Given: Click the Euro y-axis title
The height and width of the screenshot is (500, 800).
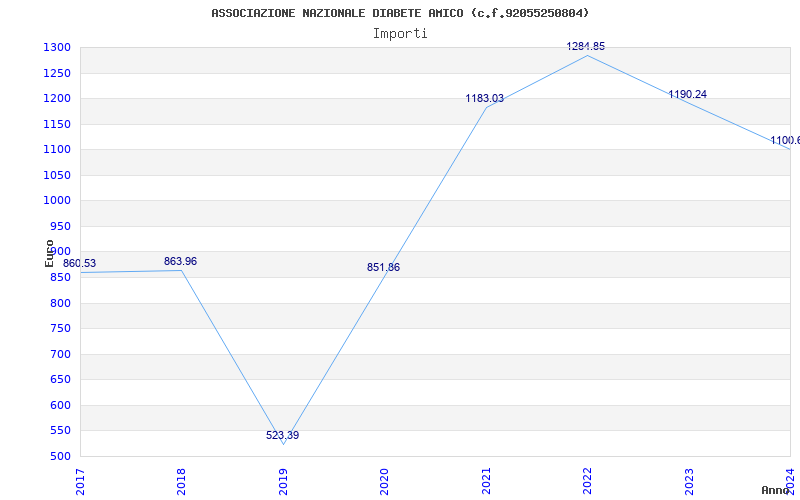Looking at the screenshot, I should click(49, 254).
